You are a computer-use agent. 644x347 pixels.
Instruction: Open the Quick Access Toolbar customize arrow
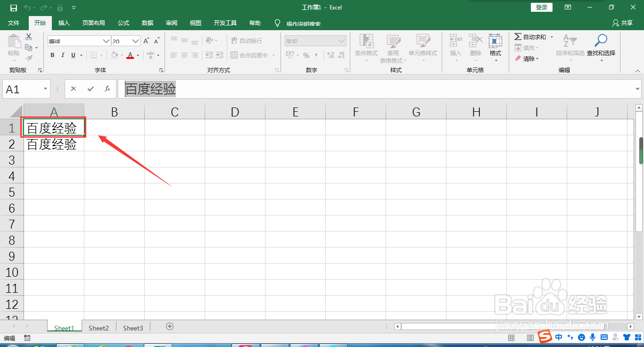click(x=74, y=8)
